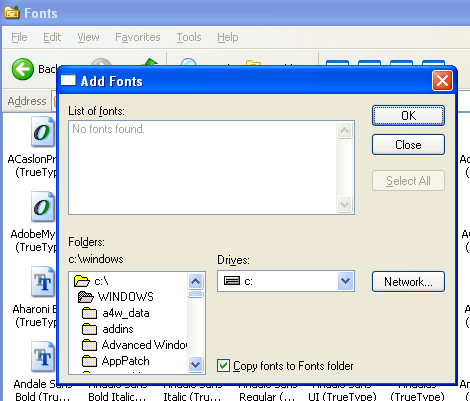This screenshot has height=401, width=470.
Task: Click the Andale Sans Italic font label
Action: 192,392
